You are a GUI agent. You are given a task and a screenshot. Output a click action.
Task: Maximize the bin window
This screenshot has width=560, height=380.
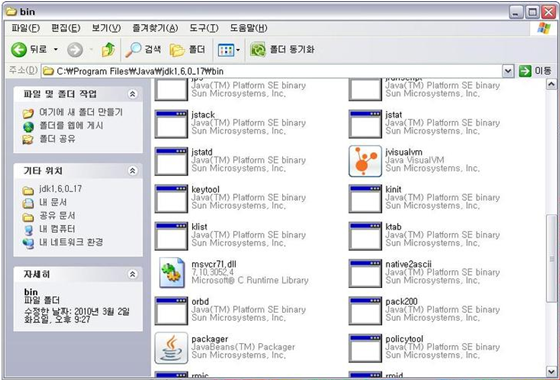(532, 12)
